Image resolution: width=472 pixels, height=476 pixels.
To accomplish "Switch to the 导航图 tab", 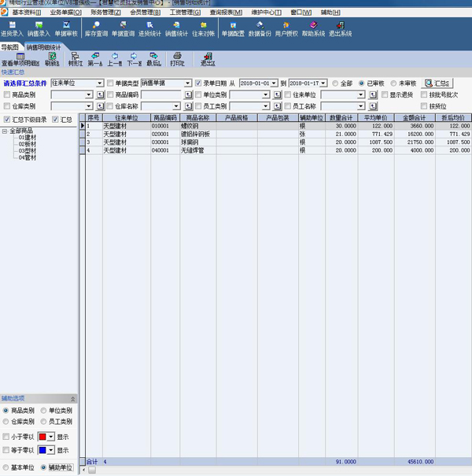I will [10, 47].
